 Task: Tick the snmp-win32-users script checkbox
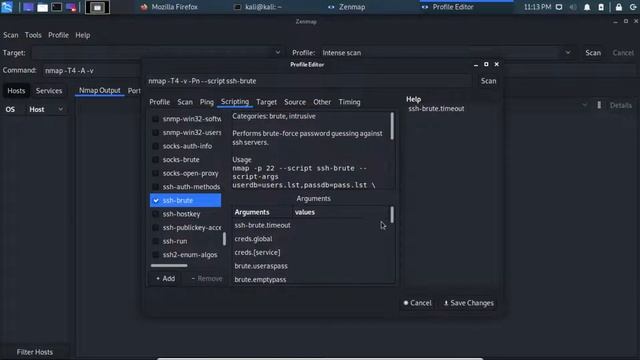point(156,133)
